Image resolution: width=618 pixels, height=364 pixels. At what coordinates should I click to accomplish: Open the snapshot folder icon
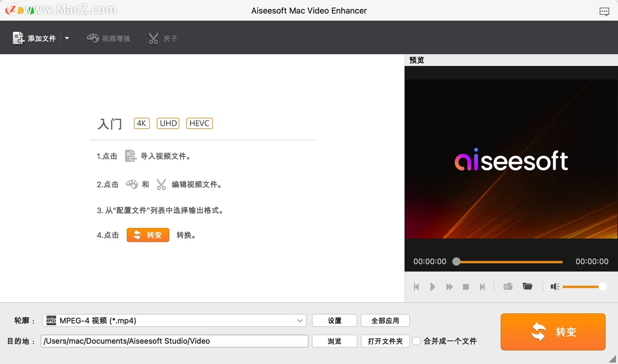click(x=527, y=286)
